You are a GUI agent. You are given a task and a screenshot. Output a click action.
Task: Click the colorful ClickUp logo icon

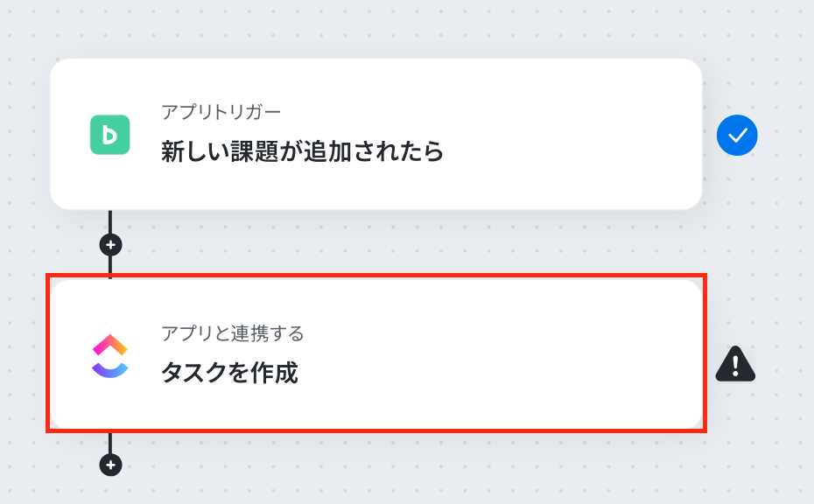pos(110,356)
